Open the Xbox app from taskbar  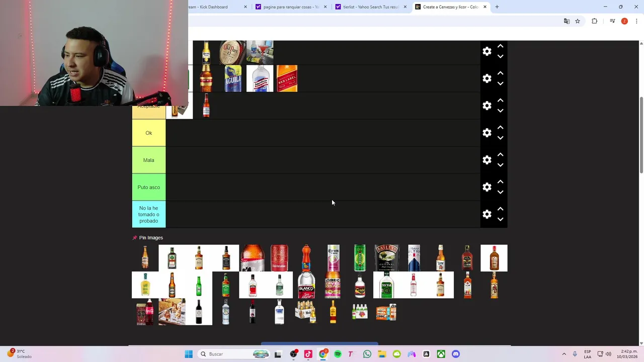(441, 354)
